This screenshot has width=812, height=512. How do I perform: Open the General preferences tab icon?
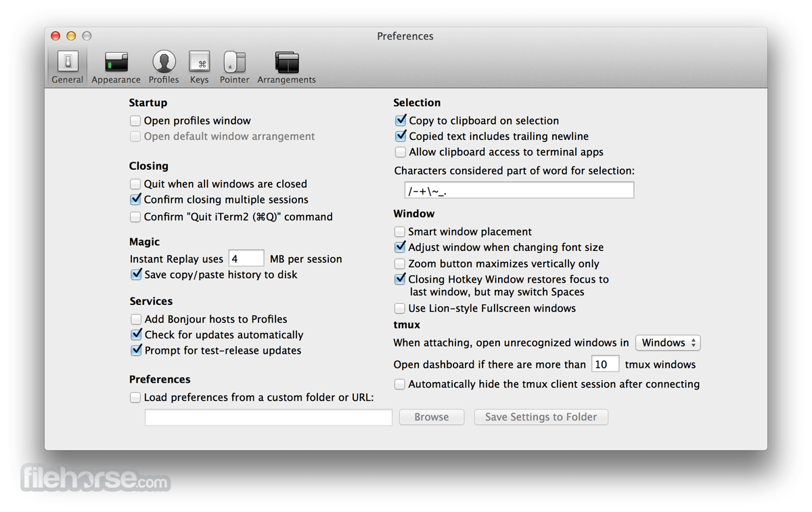68,62
